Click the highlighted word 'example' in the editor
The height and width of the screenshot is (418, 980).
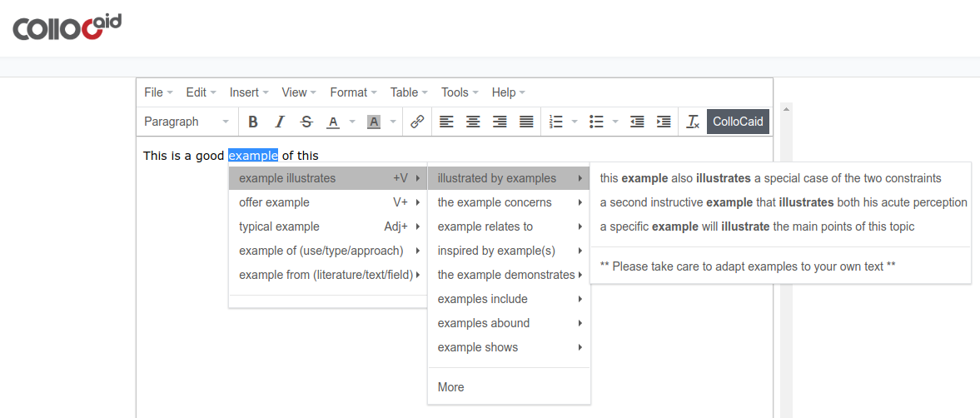click(253, 155)
